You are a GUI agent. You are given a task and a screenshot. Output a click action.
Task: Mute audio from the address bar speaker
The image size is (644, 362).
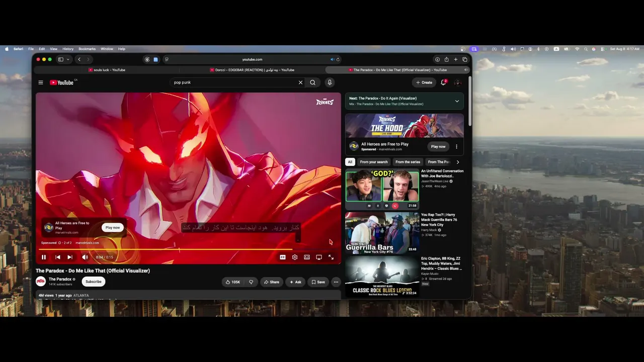(332, 59)
